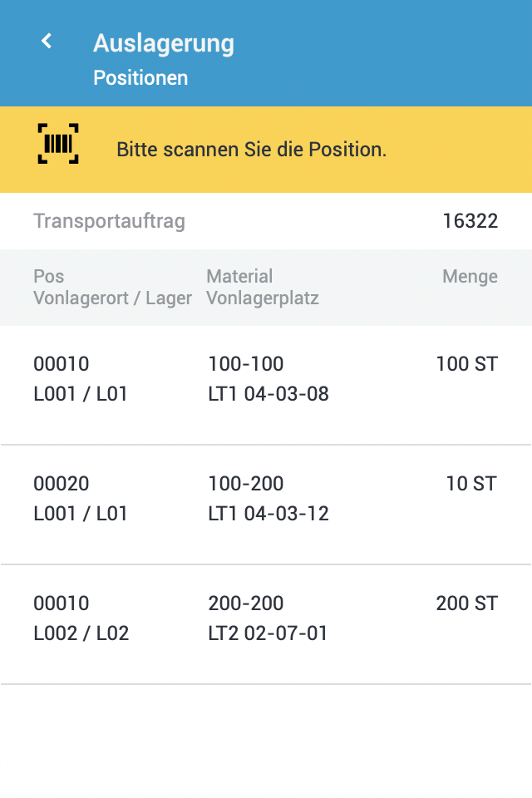Click the Pos column header
532x798 pixels.
48,277
